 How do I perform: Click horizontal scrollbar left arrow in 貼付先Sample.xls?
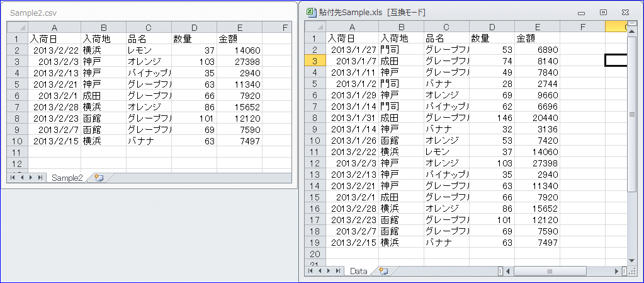(508, 271)
